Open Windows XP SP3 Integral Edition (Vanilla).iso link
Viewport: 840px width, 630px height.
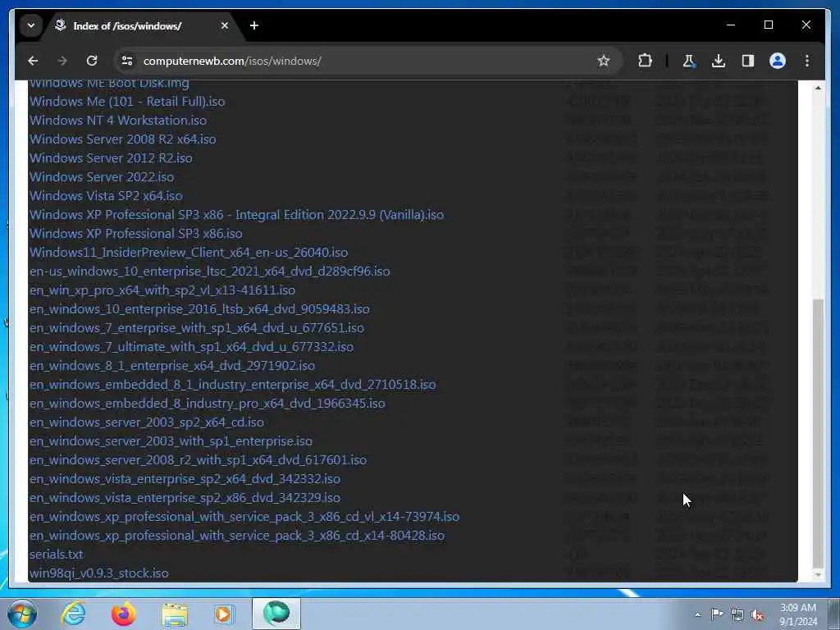tap(237, 214)
